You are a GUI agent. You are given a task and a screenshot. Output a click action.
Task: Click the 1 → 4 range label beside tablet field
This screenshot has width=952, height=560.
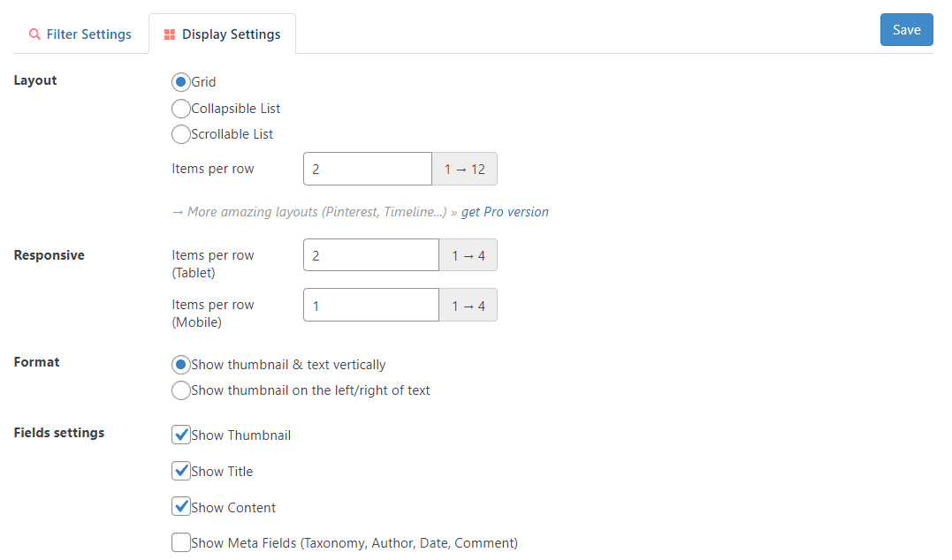pyautogui.click(x=468, y=254)
